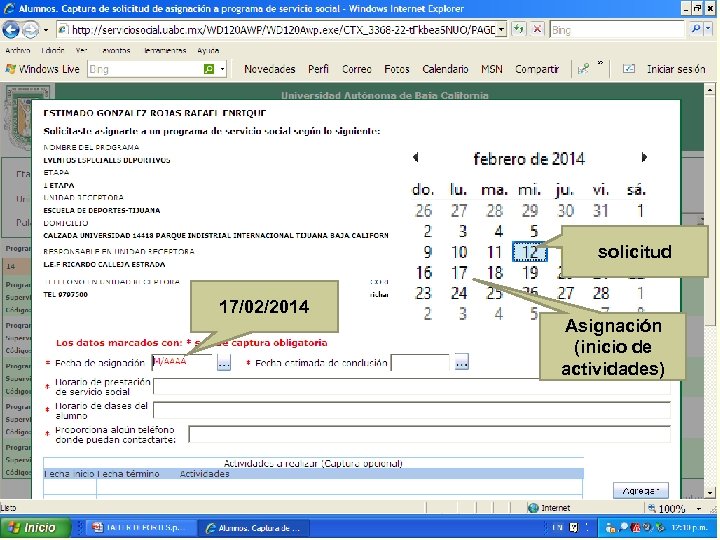Click the Stop loading X icon

pos(537,30)
